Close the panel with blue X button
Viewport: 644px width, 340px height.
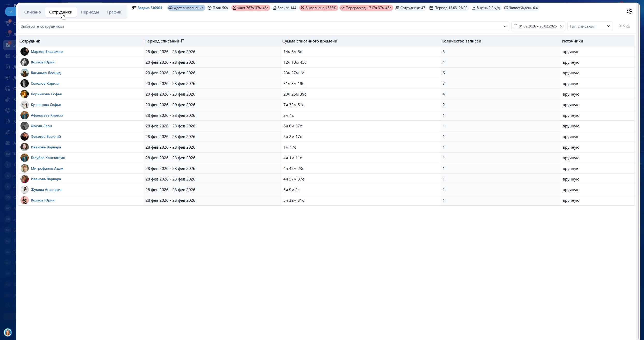coord(11,12)
